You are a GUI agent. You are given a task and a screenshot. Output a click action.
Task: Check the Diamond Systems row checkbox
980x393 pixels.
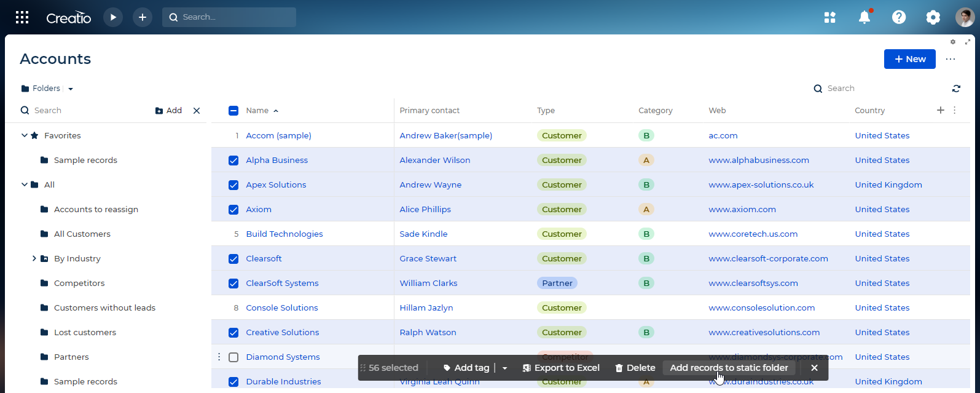(233, 357)
